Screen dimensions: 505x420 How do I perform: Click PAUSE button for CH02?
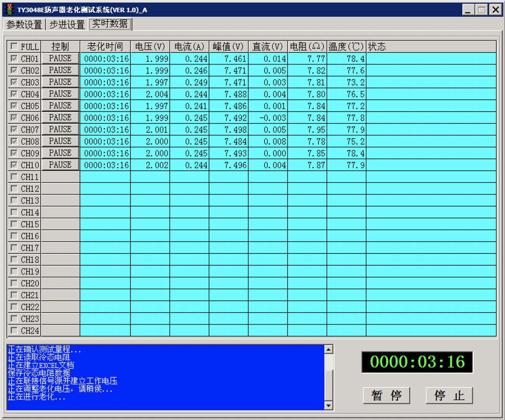pos(60,70)
